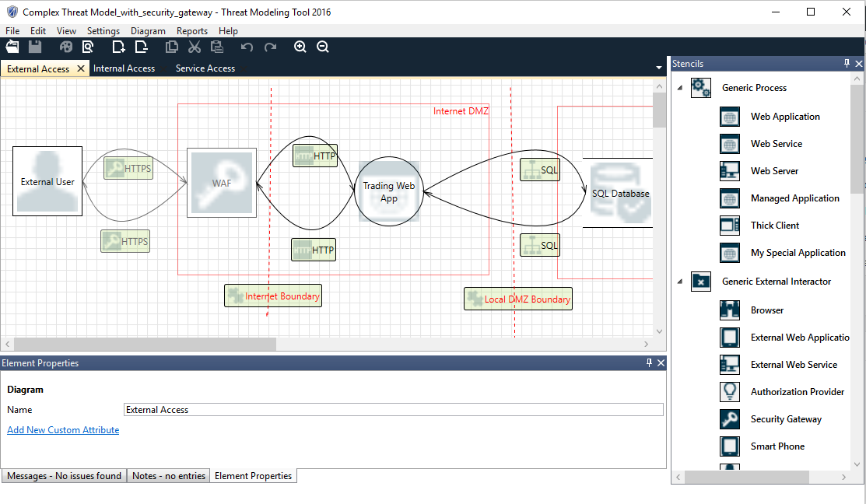Image resolution: width=866 pixels, height=504 pixels.
Task: Add a new diagram with toolbar icon
Action: 118,47
